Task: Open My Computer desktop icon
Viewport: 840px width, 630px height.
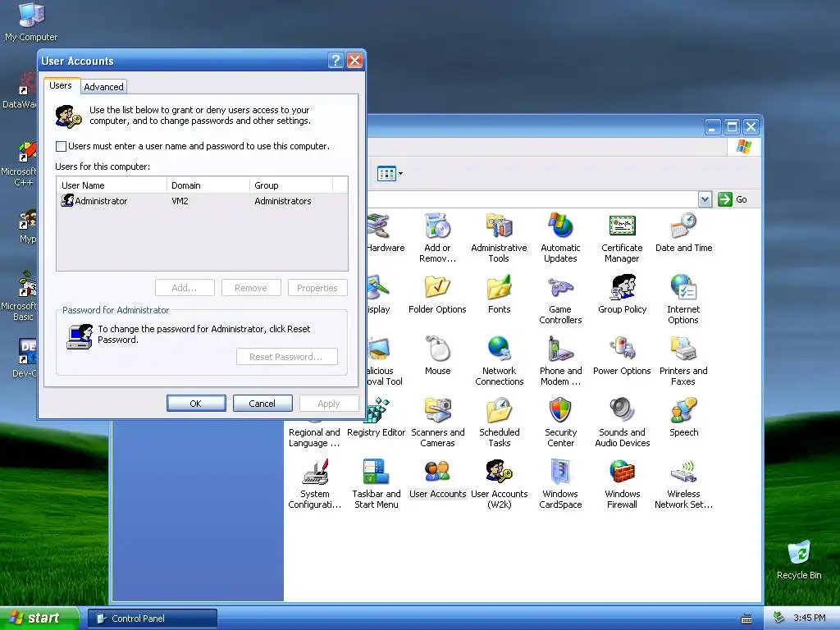Action: pyautogui.click(x=31, y=22)
